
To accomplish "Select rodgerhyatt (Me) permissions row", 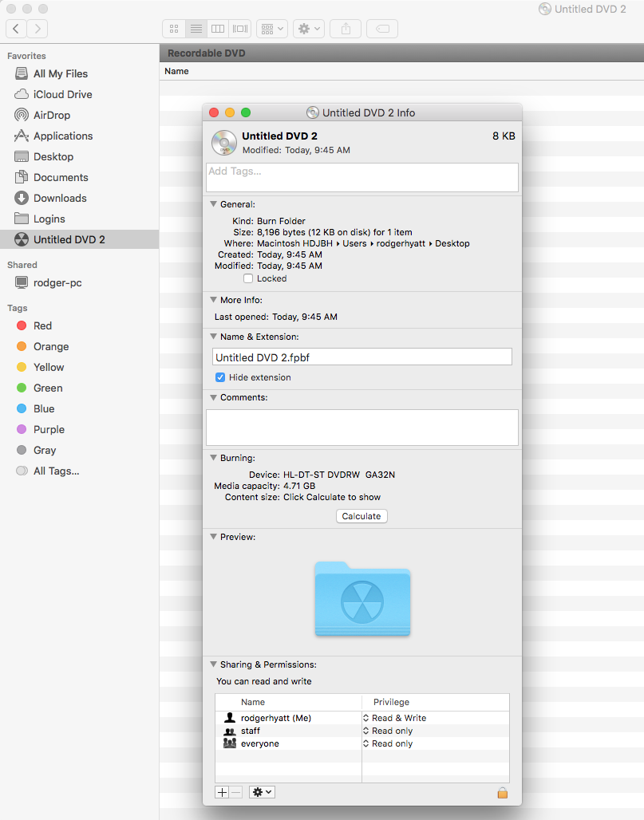I will pos(362,718).
